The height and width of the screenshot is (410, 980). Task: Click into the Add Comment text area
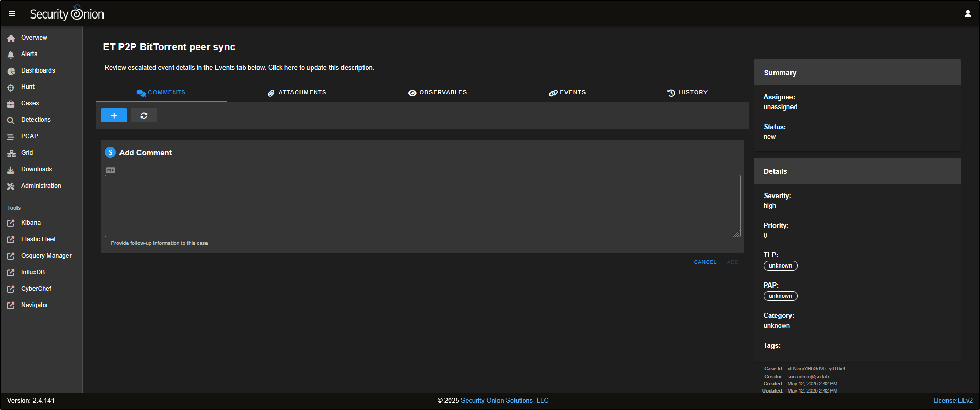point(422,206)
